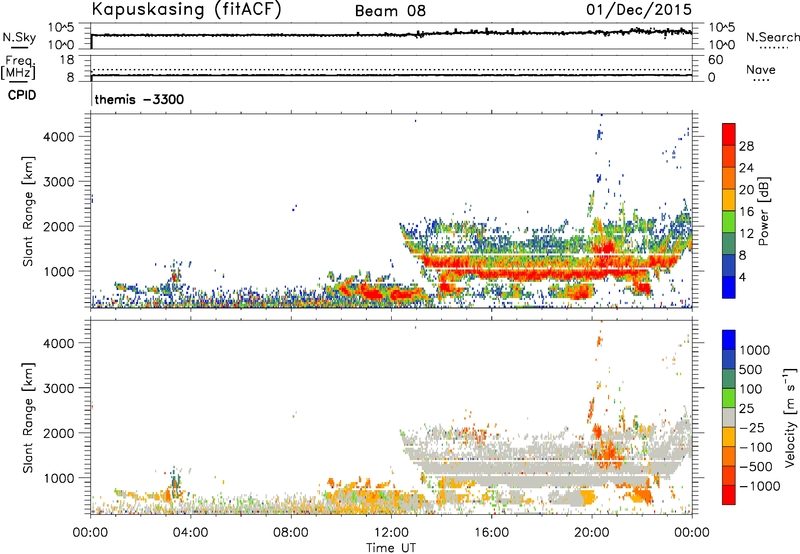
Task: Click the '18' tick on frequency axis
Action: (x=67, y=60)
